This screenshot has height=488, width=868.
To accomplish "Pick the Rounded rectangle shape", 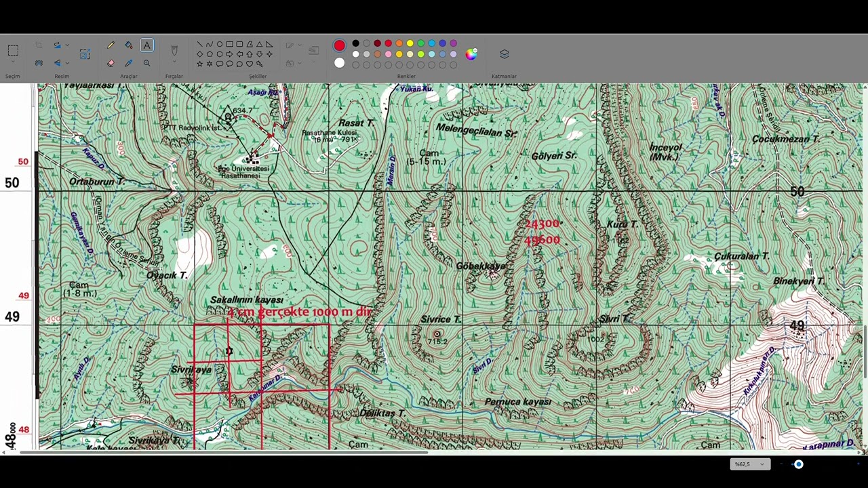I will pos(239,44).
